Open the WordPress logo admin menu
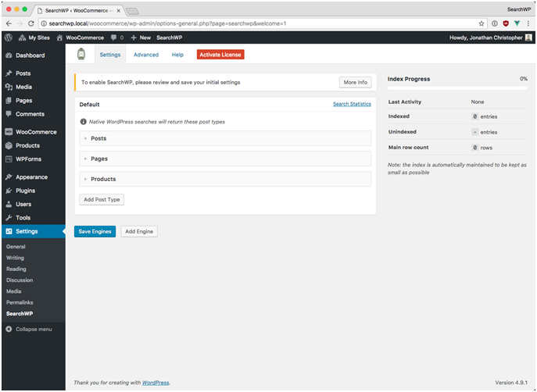537x392 pixels. pyautogui.click(x=9, y=37)
